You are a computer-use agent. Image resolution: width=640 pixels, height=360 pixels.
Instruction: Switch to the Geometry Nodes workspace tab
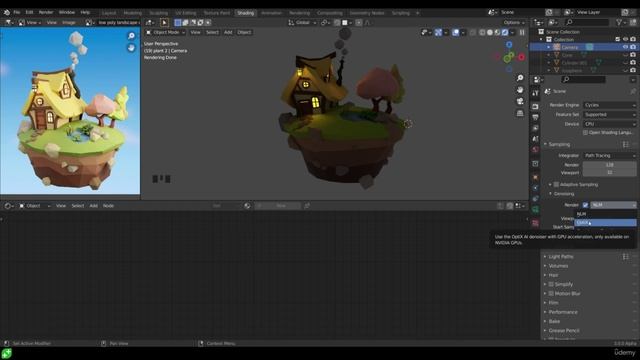(367, 13)
